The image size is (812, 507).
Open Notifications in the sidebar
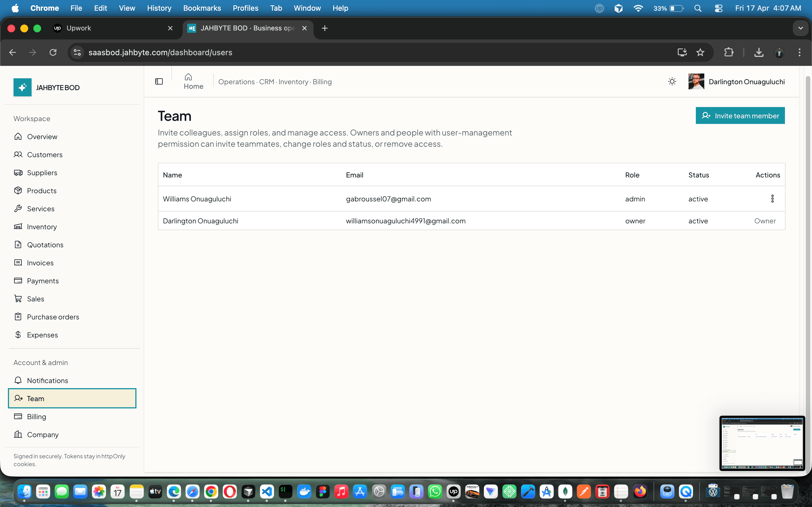[x=47, y=380]
